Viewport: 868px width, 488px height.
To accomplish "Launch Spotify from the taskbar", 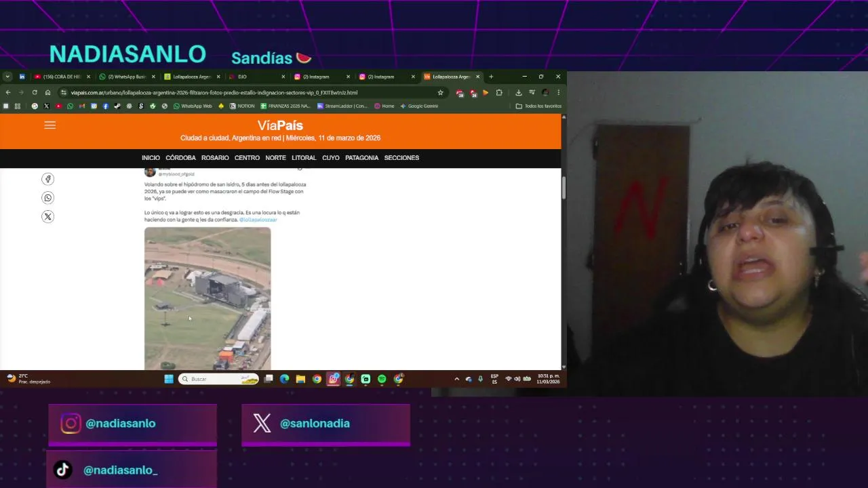I will coord(382,379).
